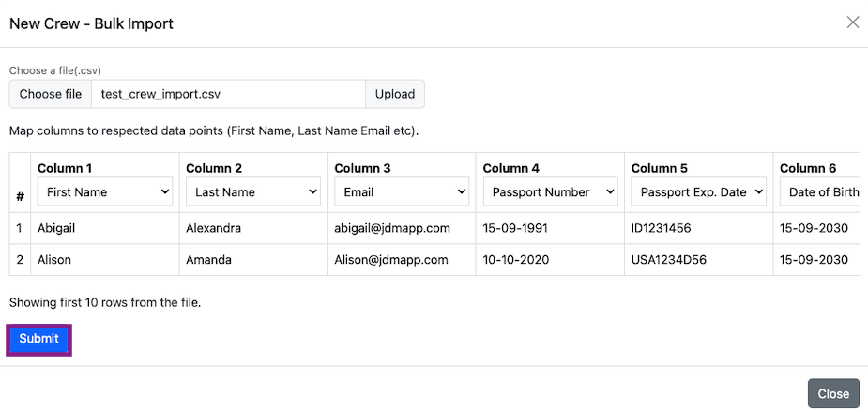Expand the Column 6 Date of Birth dropdown
This screenshot has height=412, width=868.
[822, 192]
